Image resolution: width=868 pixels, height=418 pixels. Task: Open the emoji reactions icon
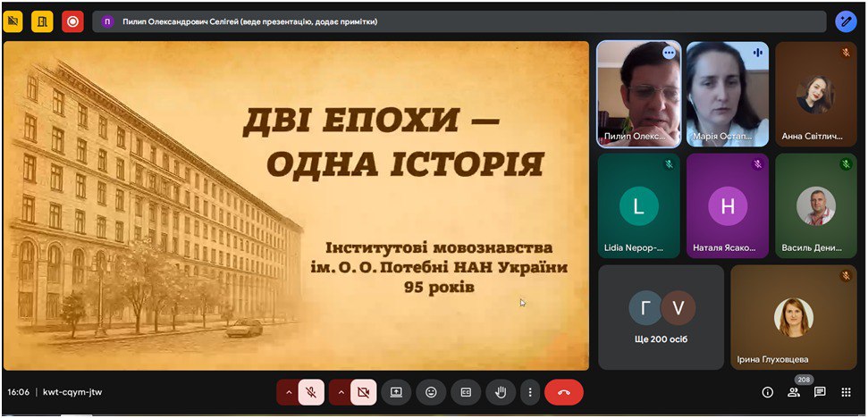pyautogui.click(x=431, y=392)
